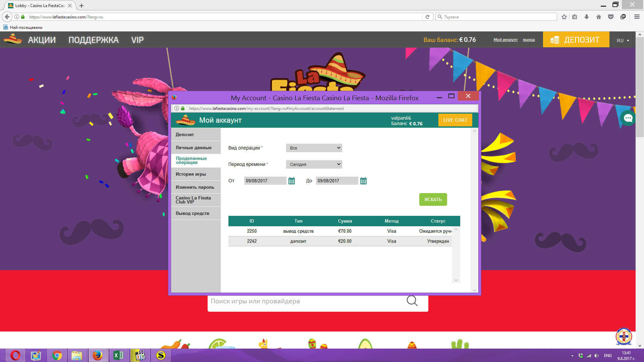
Task: Open Excel from the taskbar
Action: (118, 355)
